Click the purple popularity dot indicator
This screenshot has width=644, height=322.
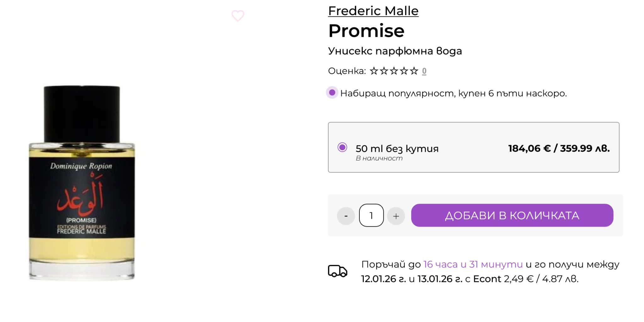[332, 93]
